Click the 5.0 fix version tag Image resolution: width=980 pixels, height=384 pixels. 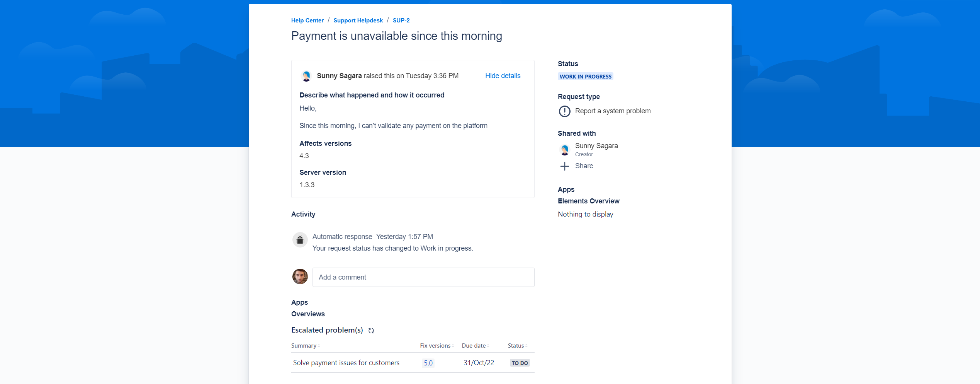[x=428, y=363]
